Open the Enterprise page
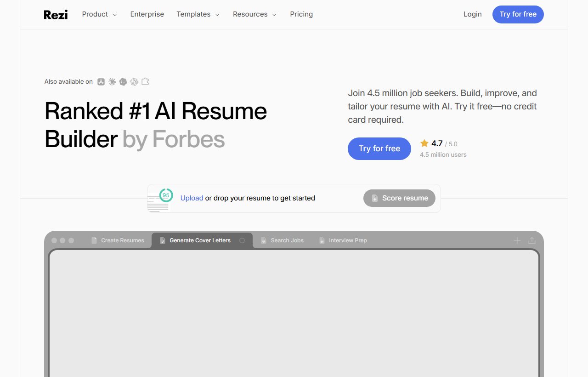Viewport: 588px width, 377px height. [147, 14]
